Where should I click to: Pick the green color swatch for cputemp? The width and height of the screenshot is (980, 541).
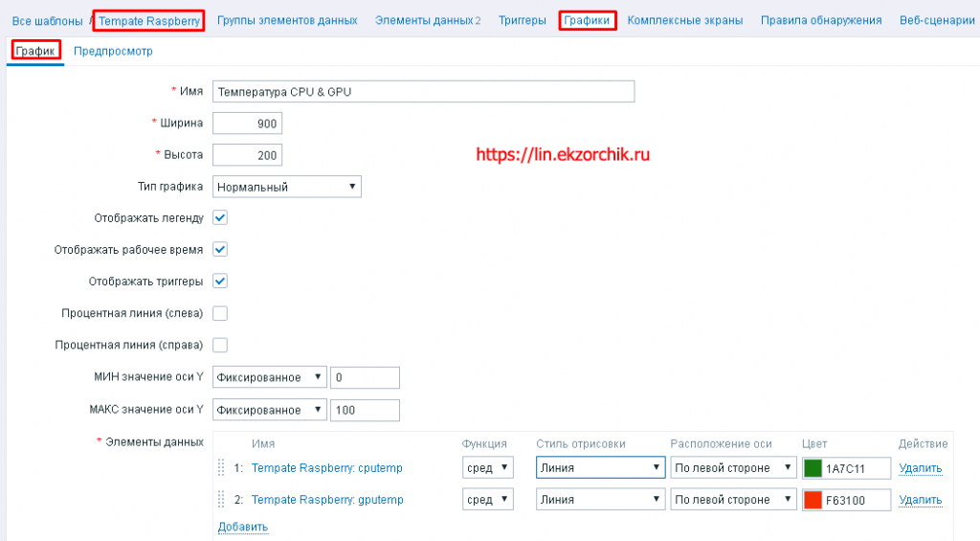click(x=813, y=468)
